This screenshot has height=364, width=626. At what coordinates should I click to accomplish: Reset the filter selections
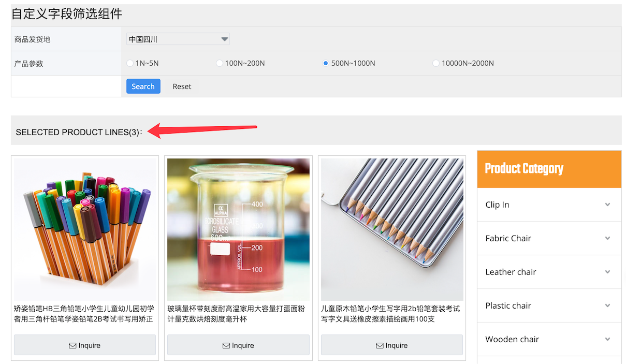click(182, 86)
